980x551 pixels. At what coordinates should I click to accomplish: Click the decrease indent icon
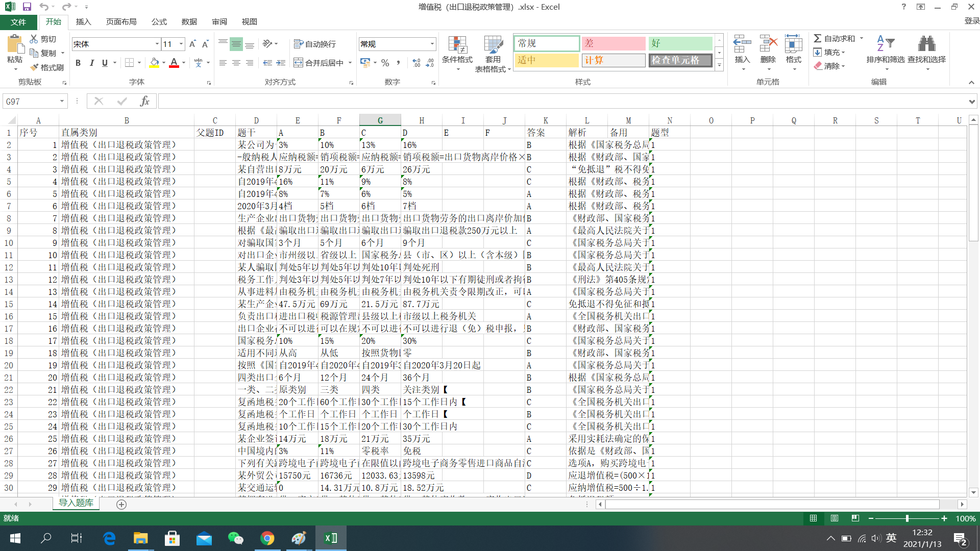[x=267, y=63]
